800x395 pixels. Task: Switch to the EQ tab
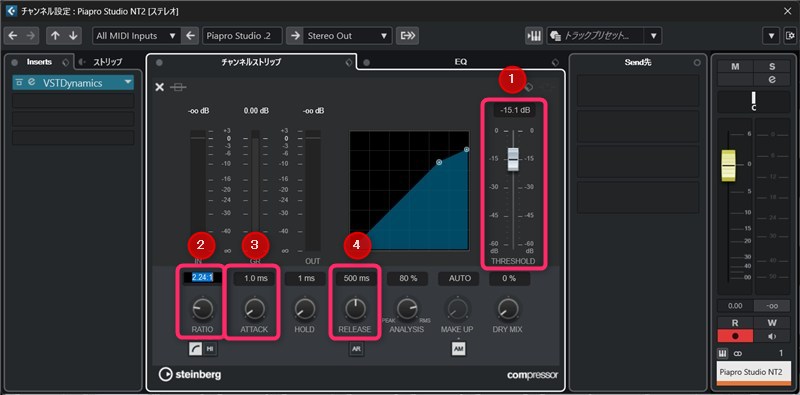coord(461,62)
